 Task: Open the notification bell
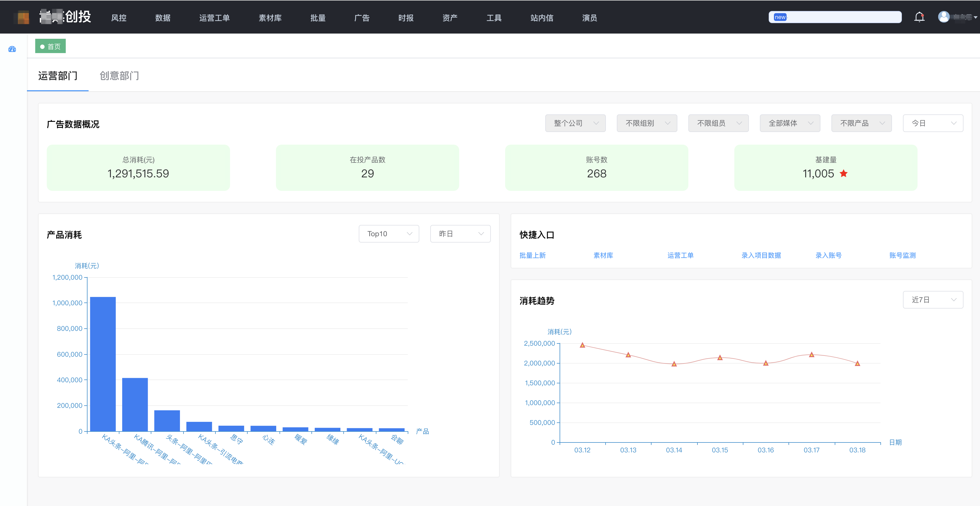[x=919, y=17]
